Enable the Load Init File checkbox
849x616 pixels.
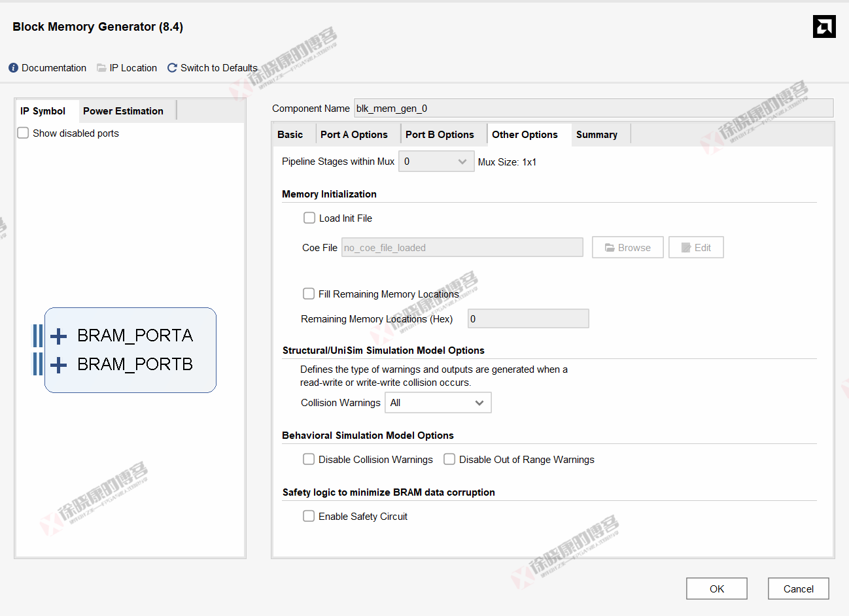point(309,218)
